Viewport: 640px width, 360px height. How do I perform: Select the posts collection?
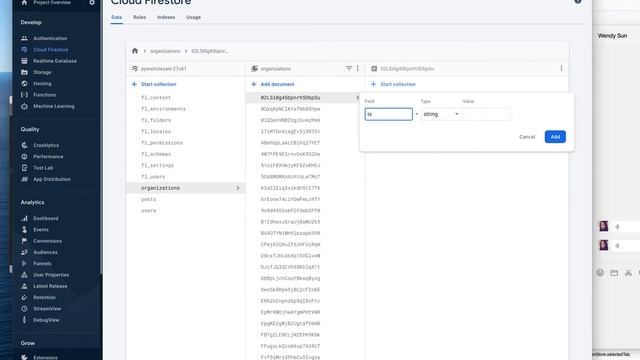pyautogui.click(x=148, y=200)
